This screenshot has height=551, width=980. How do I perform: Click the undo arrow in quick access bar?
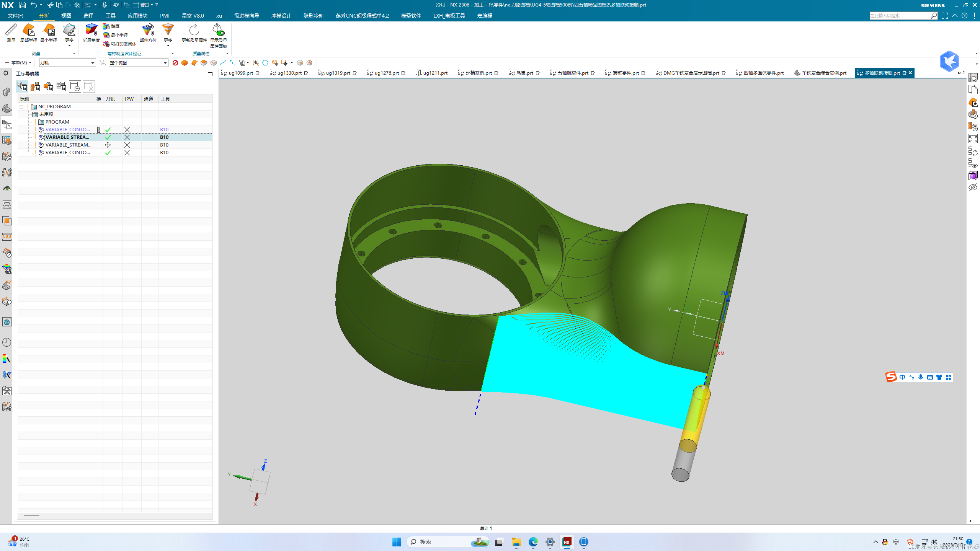point(34,5)
